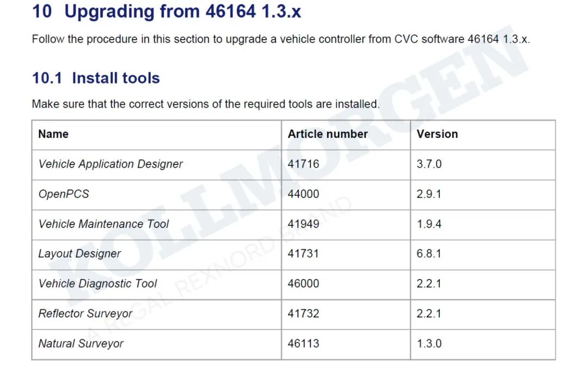Click the sentence starting "Make sure that"
Image resolution: width=588 pixels, height=367 pixels.
(x=205, y=103)
